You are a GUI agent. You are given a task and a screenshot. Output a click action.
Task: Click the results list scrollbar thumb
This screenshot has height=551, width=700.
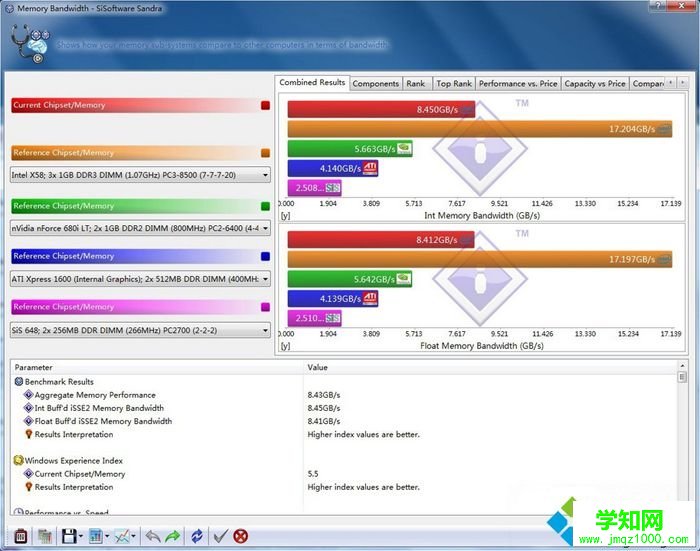[682, 377]
